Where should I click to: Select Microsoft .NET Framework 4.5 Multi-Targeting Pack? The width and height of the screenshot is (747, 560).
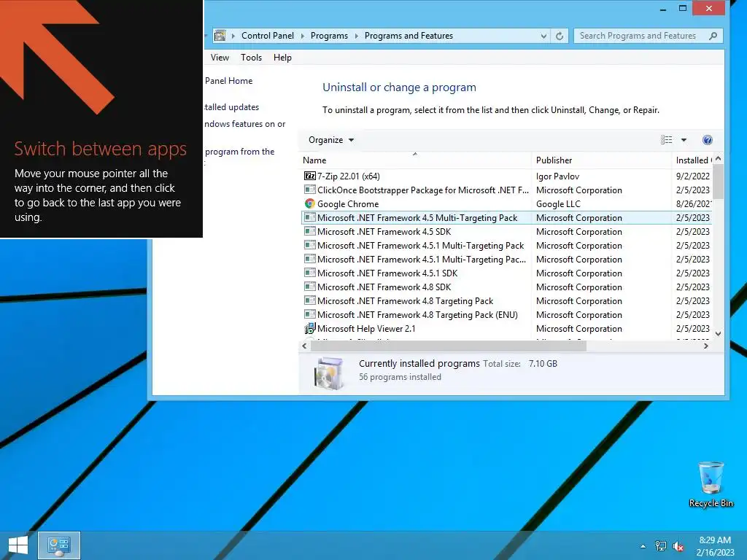point(507,217)
